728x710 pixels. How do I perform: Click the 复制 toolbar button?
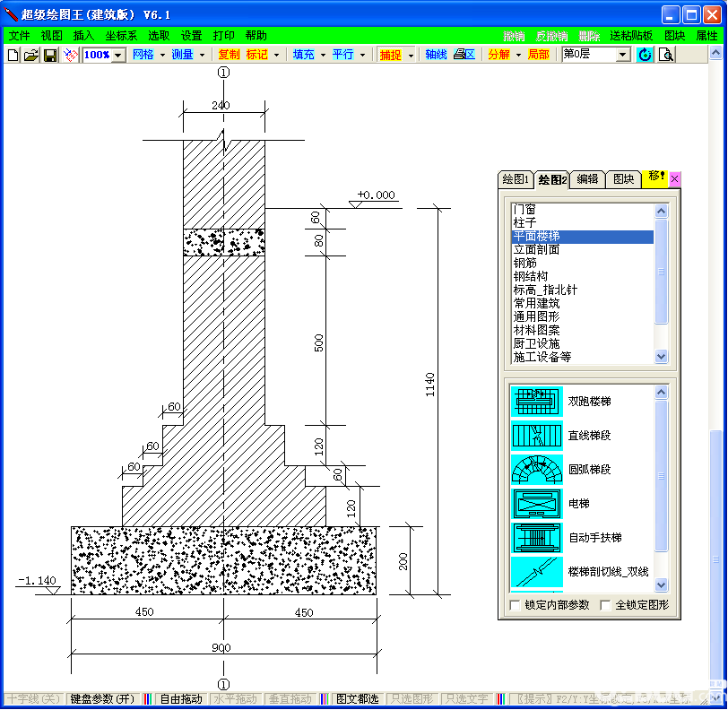click(x=229, y=55)
